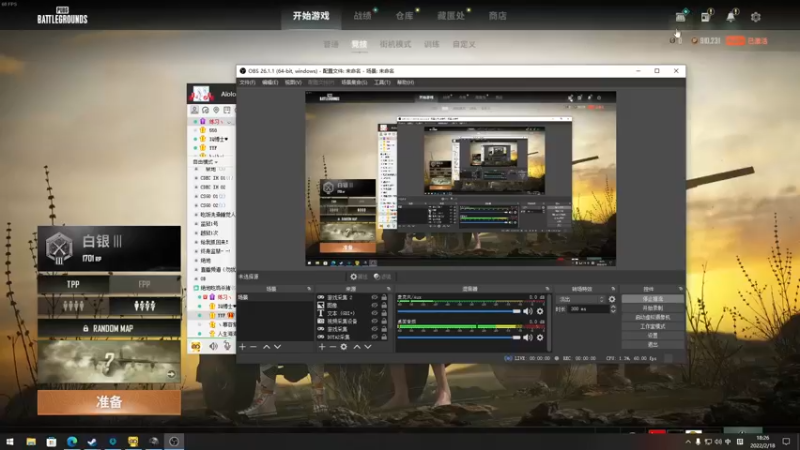Toggle lock on 文本 (GDI+) source
The height and width of the screenshot is (450, 800).
click(384, 313)
